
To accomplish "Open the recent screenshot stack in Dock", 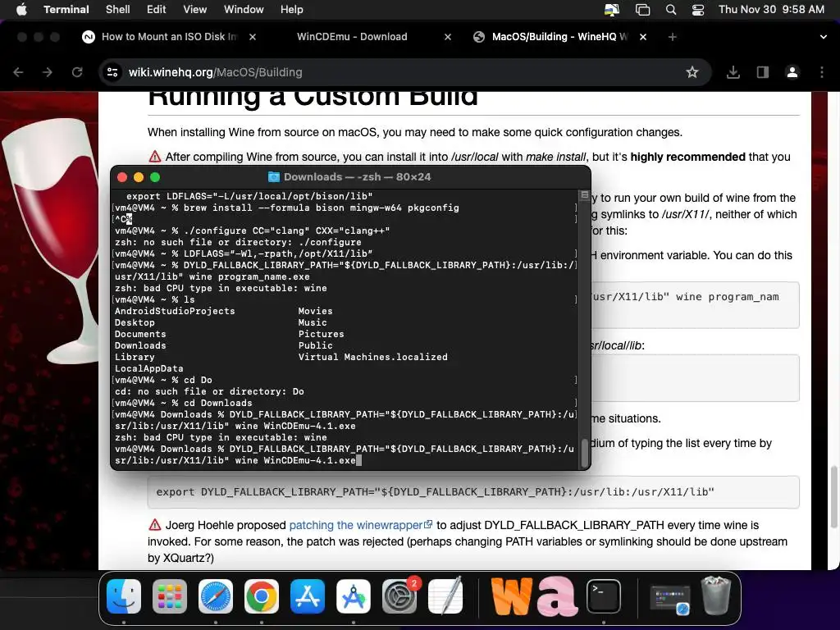I will [669, 599].
